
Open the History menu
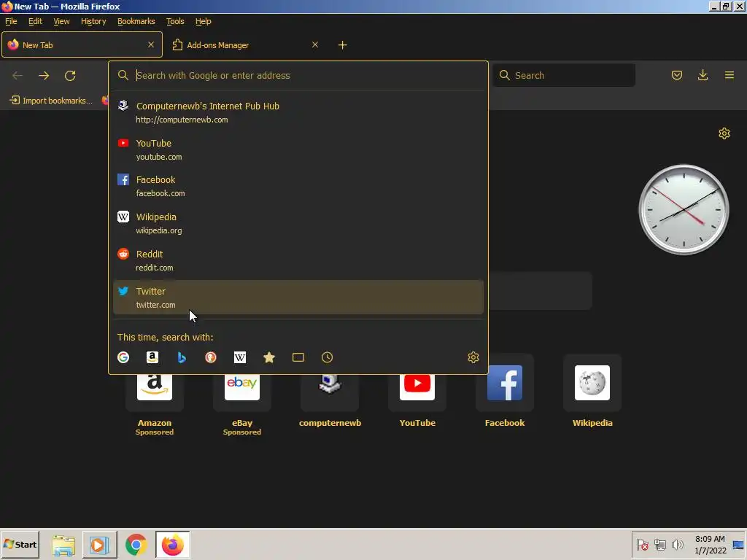point(93,21)
